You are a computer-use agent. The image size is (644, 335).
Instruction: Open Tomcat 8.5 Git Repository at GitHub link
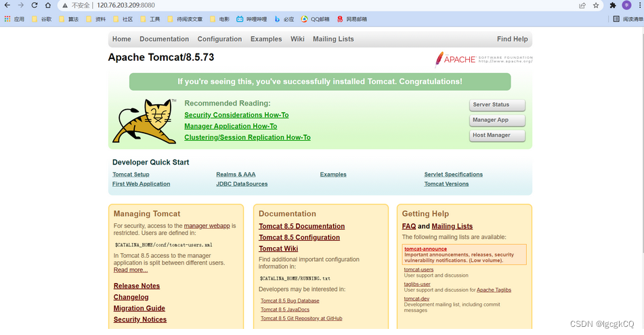[x=301, y=318]
